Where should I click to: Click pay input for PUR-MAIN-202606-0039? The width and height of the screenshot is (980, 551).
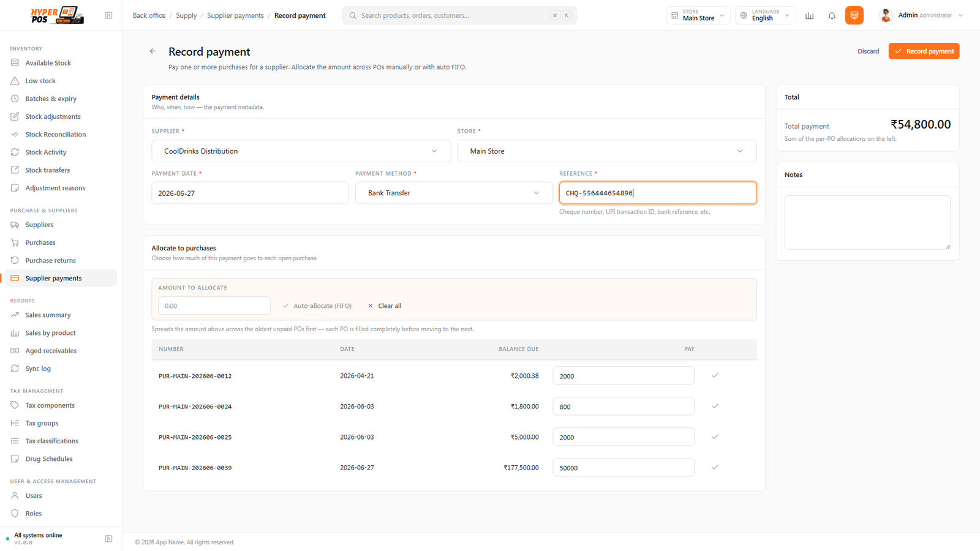[624, 468]
